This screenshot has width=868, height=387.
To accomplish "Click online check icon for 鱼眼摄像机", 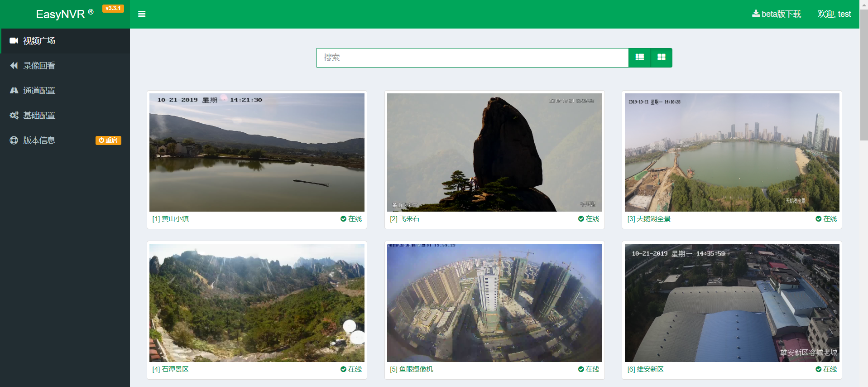I will 581,369.
